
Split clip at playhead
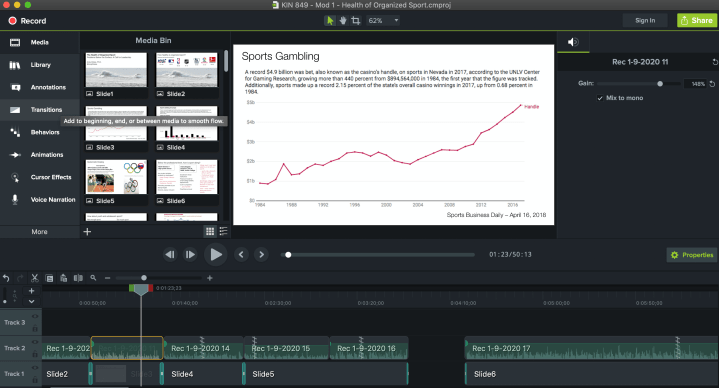(x=78, y=278)
